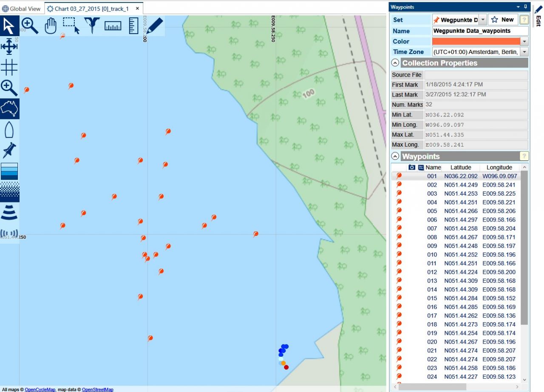The image size is (544, 392).
Task: Select the pencil draw tool in toolbar
Action: pos(155,26)
